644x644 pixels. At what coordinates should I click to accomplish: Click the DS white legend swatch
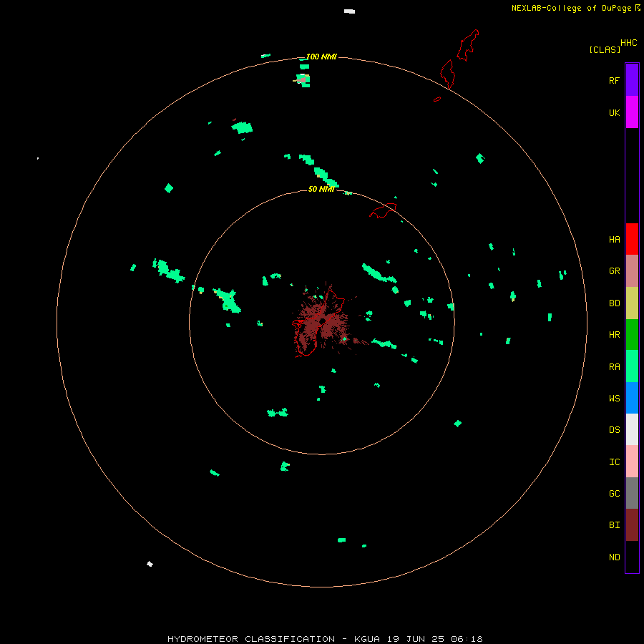(x=632, y=429)
